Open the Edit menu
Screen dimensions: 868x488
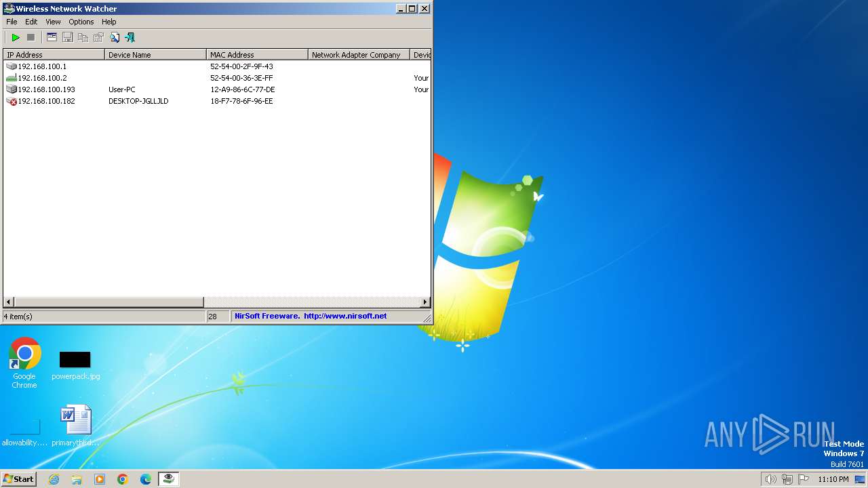tap(31, 22)
